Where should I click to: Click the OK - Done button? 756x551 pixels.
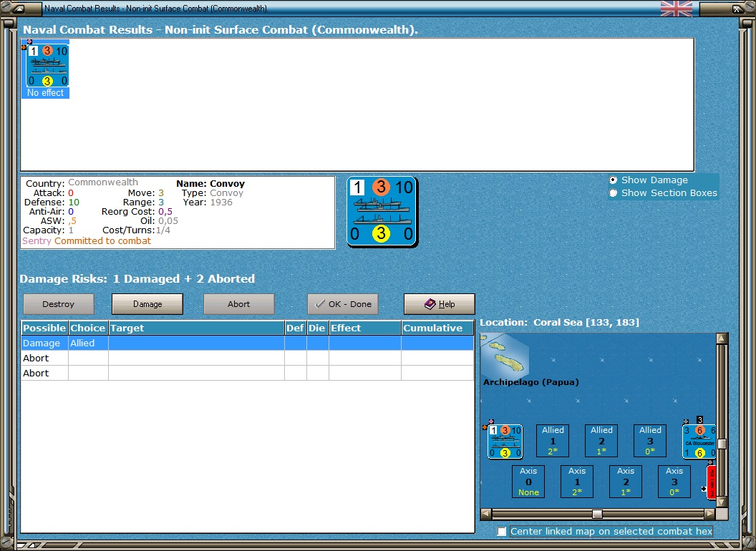[343, 304]
